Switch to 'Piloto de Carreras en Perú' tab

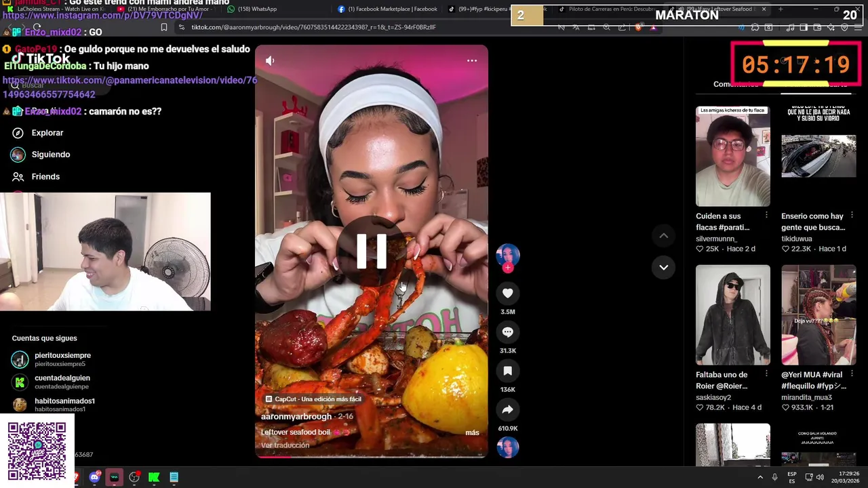pyautogui.click(x=607, y=9)
